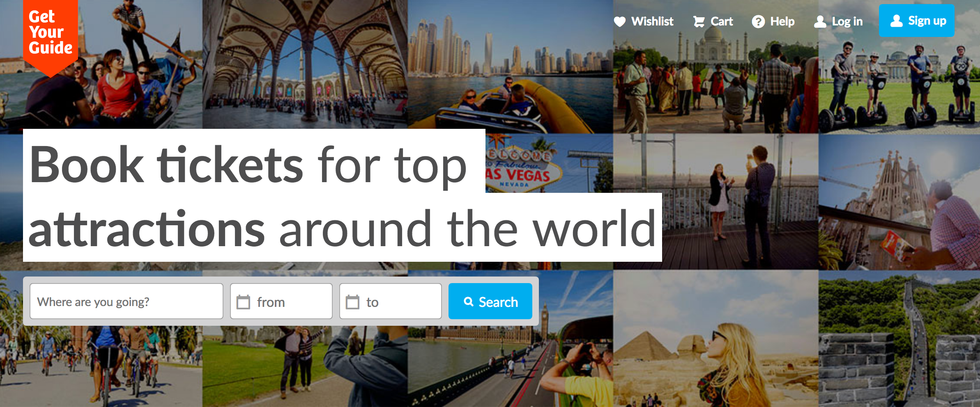This screenshot has height=407, width=980.
Task: Open the Cart link
Action: 713,21
